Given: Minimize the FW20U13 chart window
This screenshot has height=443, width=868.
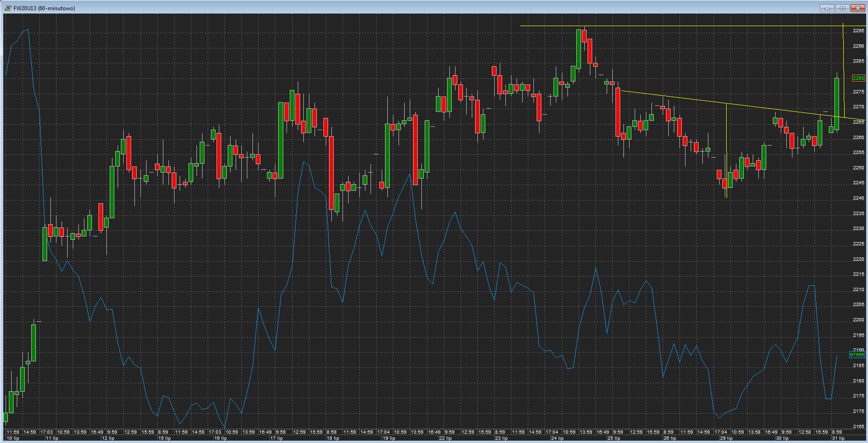Looking at the screenshot, I should (x=827, y=8).
